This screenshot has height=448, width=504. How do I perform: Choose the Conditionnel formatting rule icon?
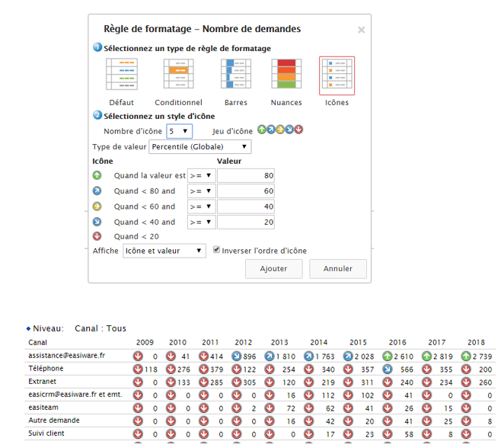(178, 75)
